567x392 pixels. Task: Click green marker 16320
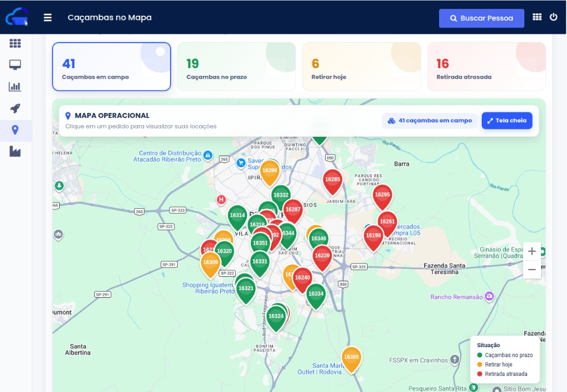[x=224, y=251]
